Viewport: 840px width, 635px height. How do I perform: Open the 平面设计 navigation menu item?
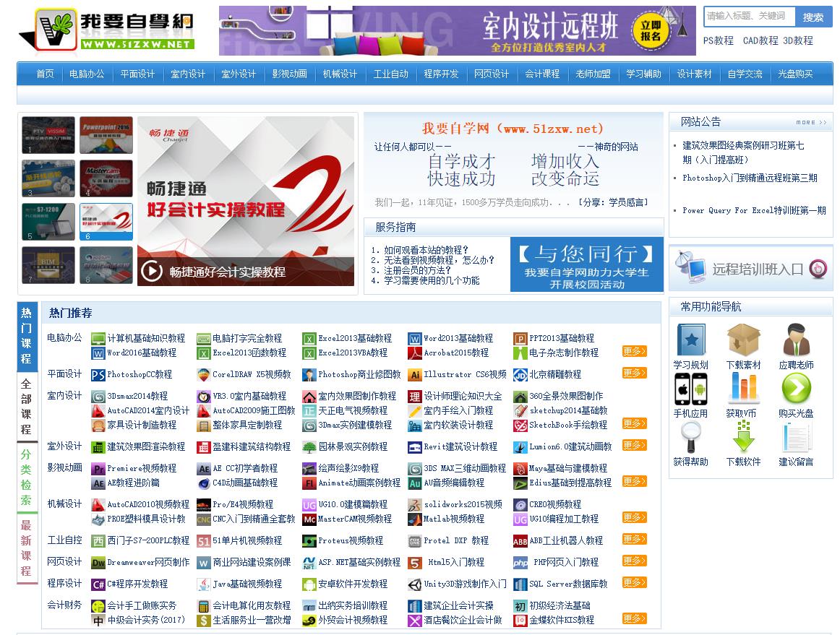click(137, 74)
